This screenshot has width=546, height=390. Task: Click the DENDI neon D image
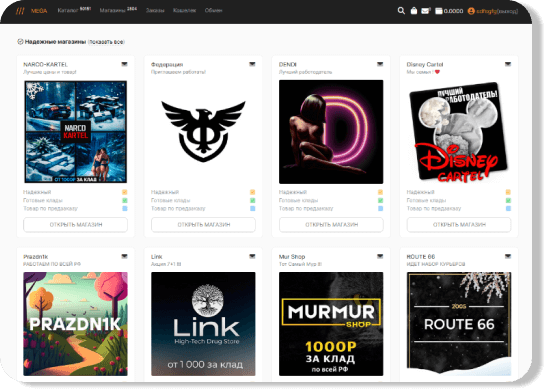(x=331, y=132)
